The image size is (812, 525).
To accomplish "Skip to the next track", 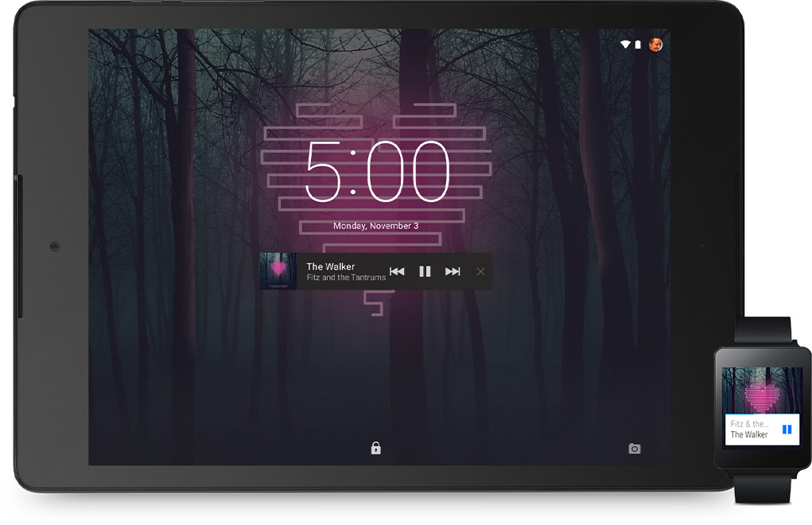I will 453,272.
